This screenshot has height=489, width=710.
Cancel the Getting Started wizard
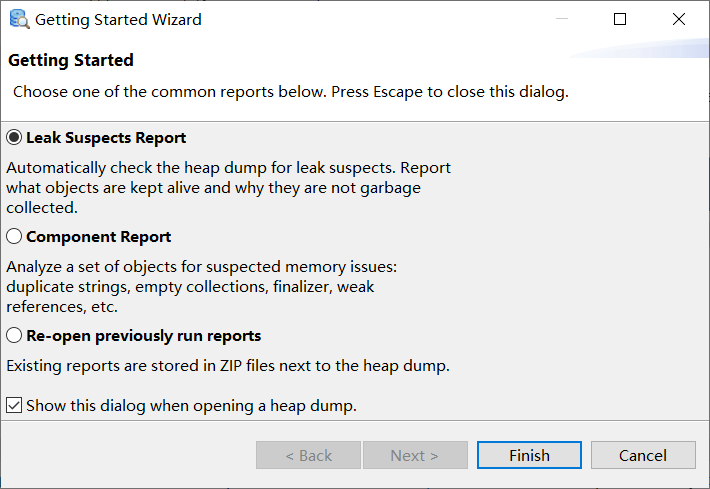(x=642, y=455)
